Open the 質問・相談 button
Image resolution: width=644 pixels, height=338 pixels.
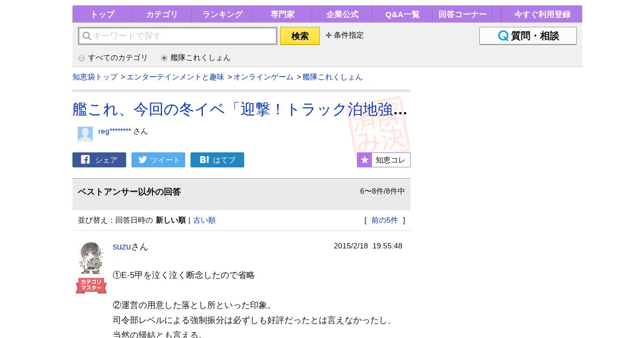(x=528, y=36)
